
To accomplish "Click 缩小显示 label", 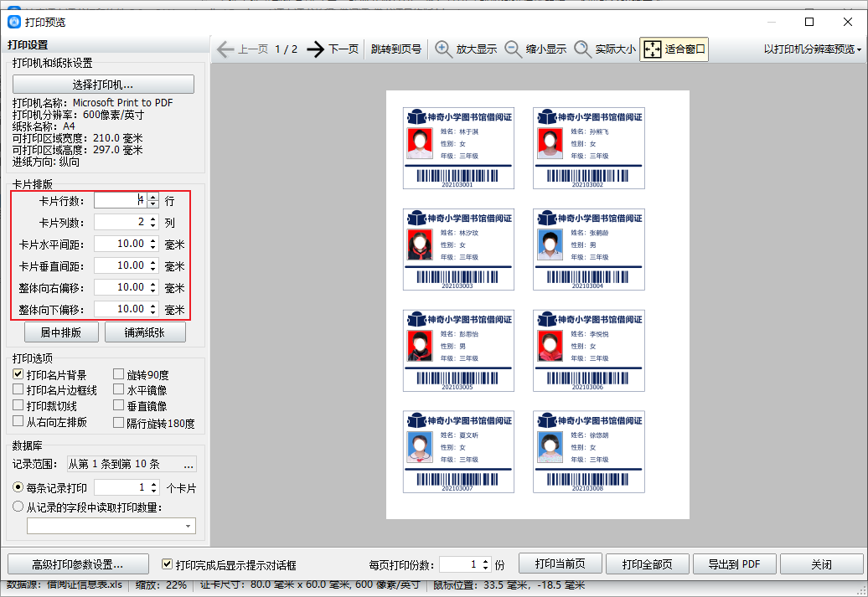I will coord(545,49).
